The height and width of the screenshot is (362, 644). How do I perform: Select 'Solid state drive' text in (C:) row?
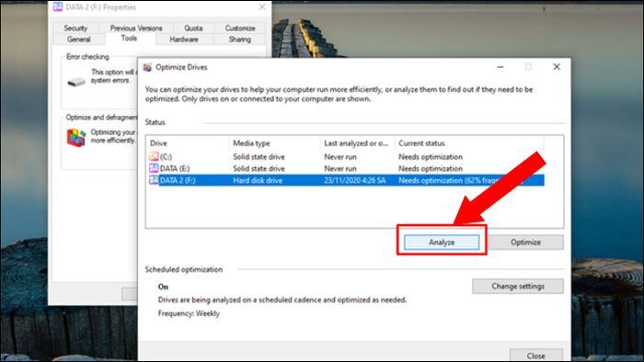coord(259,156)
